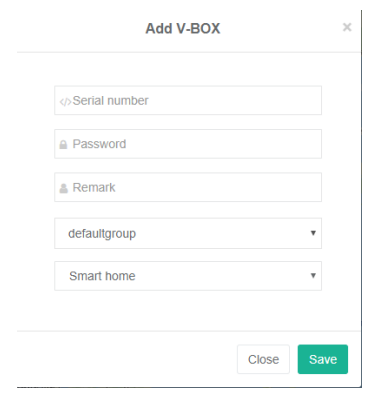Click the Smart home text in the selector
Viewport: 379px width, 397px height.
[x=102, y=276]
